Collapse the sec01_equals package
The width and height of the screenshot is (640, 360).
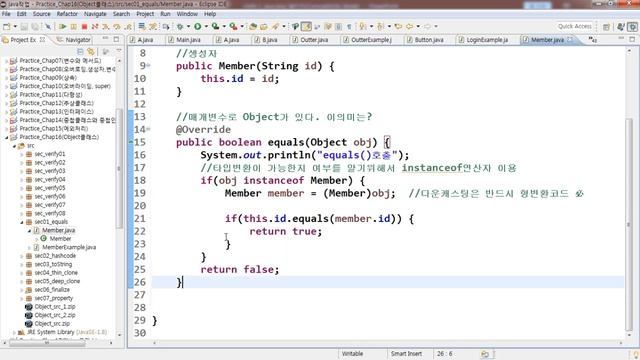22,222
